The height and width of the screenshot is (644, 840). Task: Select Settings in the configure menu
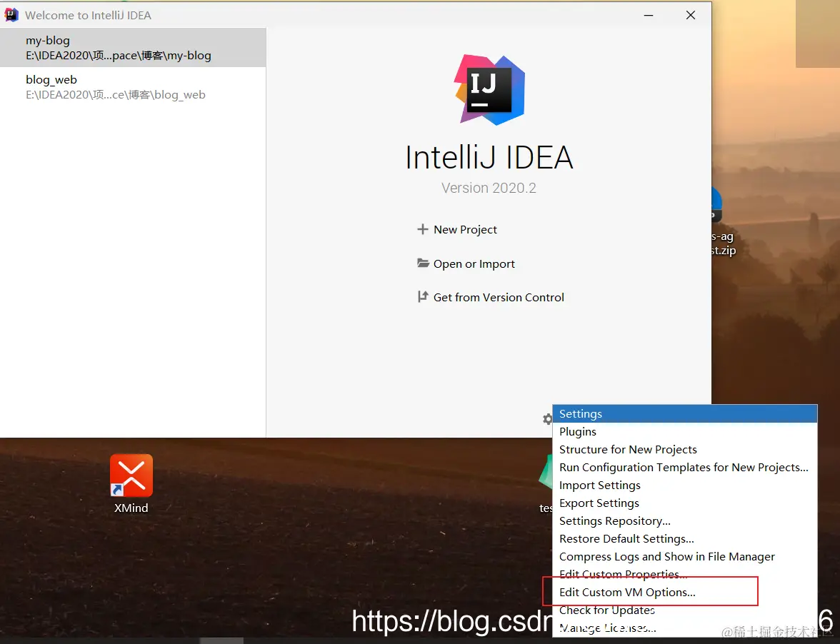click(684, 414)
